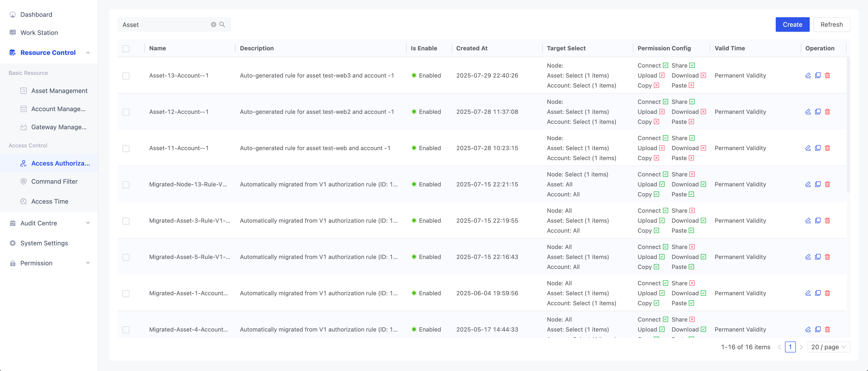Image resolution: width=868 pixels, height=371 pixels.
Task: Copy the Migrated-Asset-3-Rule rule
Action: pos(818,221)
